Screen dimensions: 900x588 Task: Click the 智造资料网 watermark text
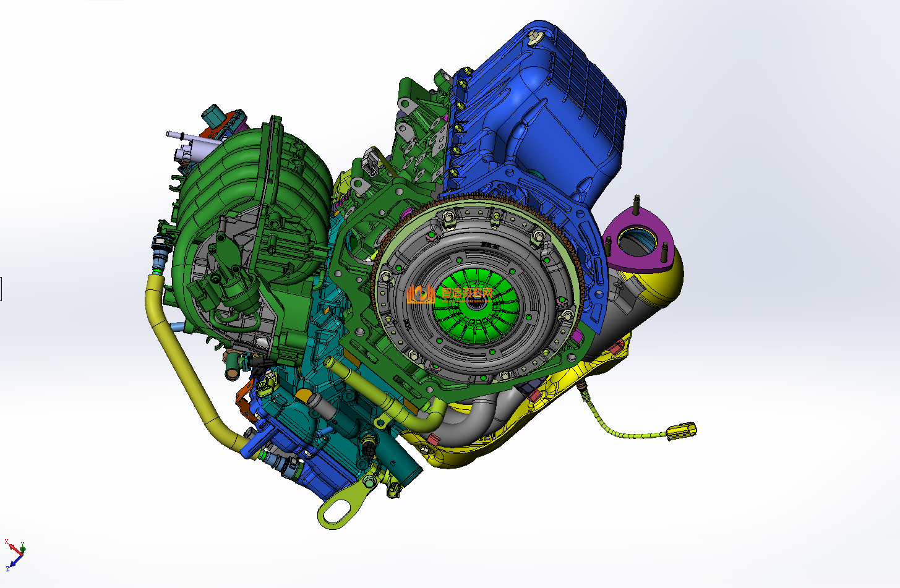[x=467, y=294]
